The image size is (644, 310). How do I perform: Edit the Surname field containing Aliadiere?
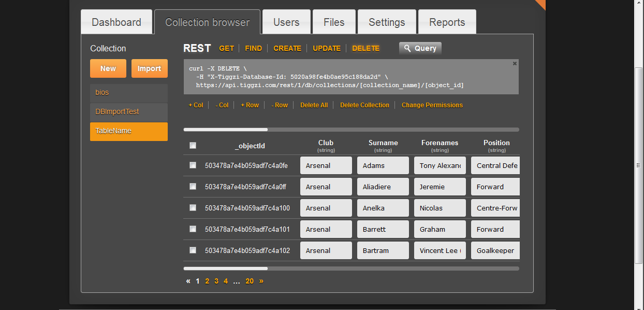pyautogui.click(x=383, y=187)
